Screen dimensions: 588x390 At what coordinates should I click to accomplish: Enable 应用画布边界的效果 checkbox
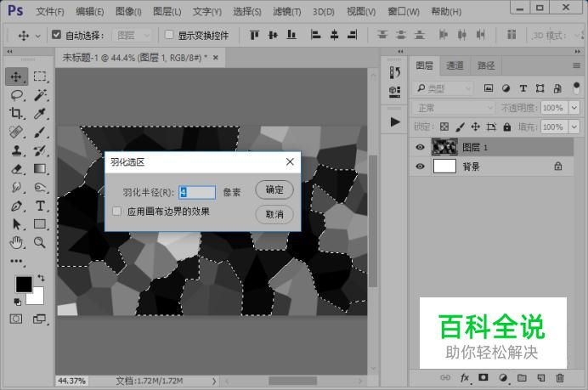116,212
